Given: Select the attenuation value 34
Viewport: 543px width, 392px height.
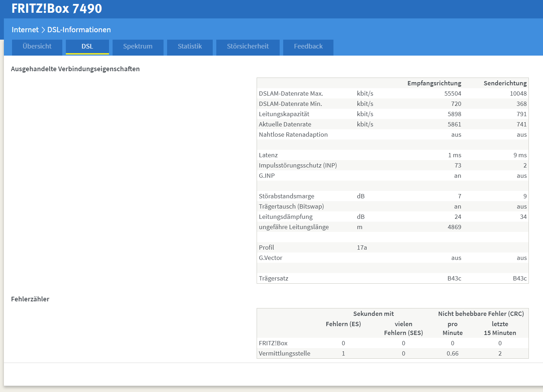Looking at the screenshot, I should pyautogui.click(x=523, y=217).
